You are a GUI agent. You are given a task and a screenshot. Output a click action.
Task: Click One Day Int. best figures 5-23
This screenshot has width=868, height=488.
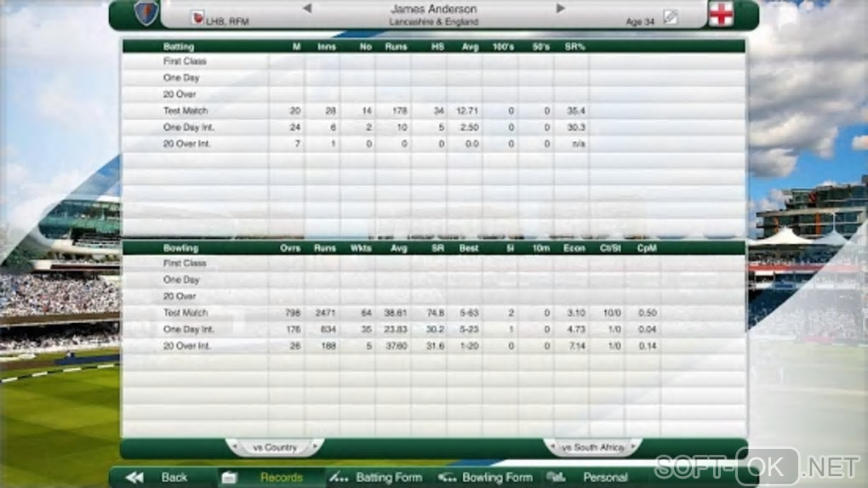(x=469, y=329)
